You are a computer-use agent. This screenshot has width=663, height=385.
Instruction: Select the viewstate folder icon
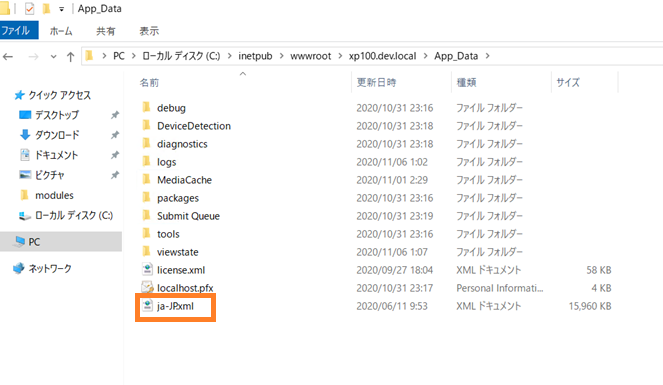[146, 252]
